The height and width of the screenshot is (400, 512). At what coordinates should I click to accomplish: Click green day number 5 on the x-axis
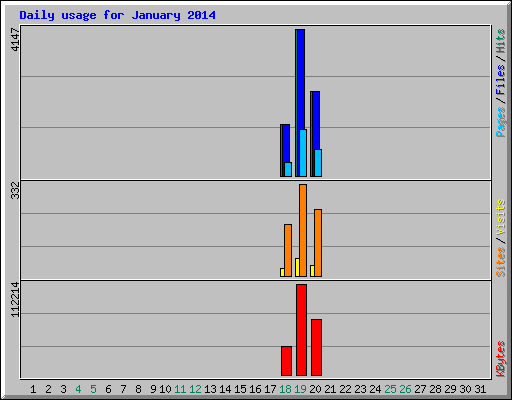(93, 389)
